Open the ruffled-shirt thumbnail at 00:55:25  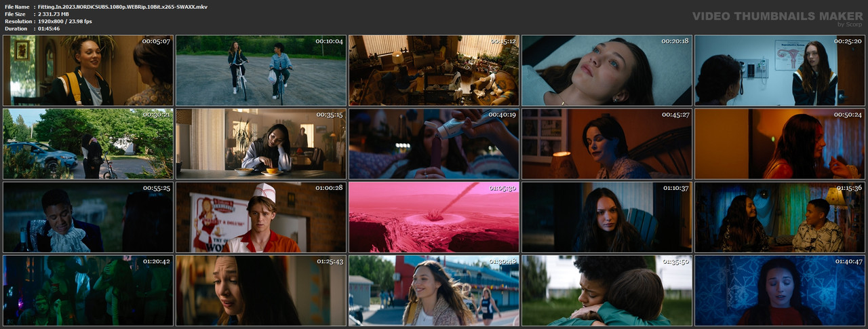pos(88,217)
